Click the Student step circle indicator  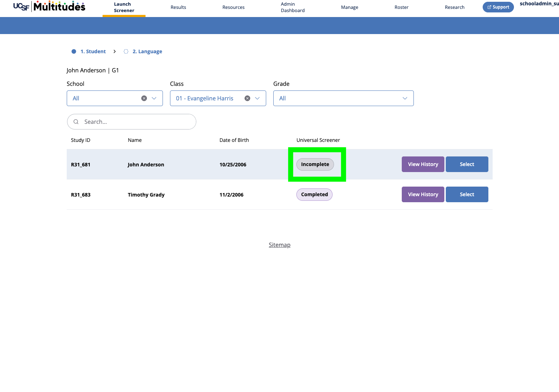[x=74, y=51]
